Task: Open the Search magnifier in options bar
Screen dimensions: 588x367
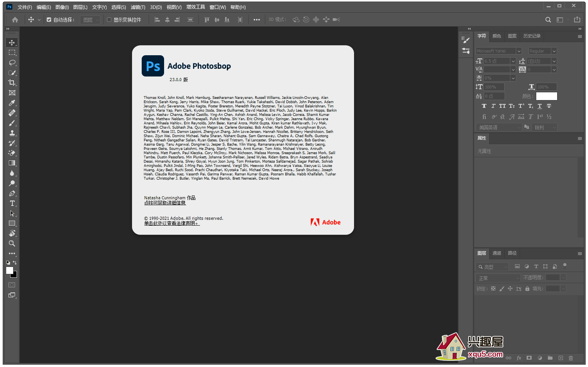Action: [x=548, y=20]
